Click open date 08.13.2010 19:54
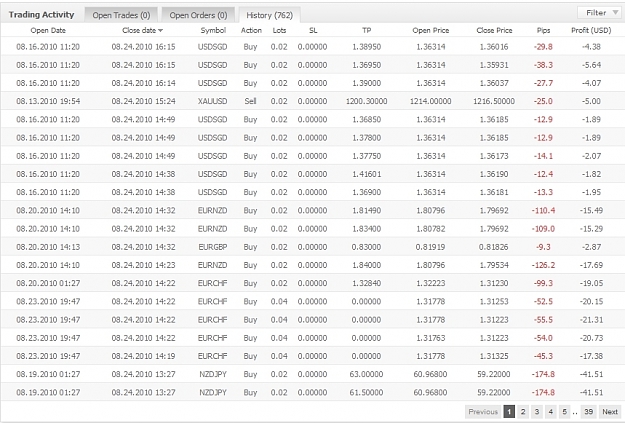This screenshot has height=423, width=625. coord(48,101)
